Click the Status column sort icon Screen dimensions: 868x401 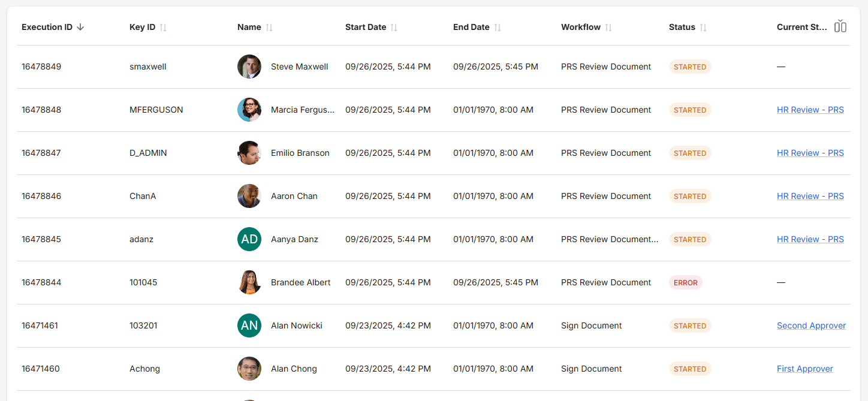point(703,28)
